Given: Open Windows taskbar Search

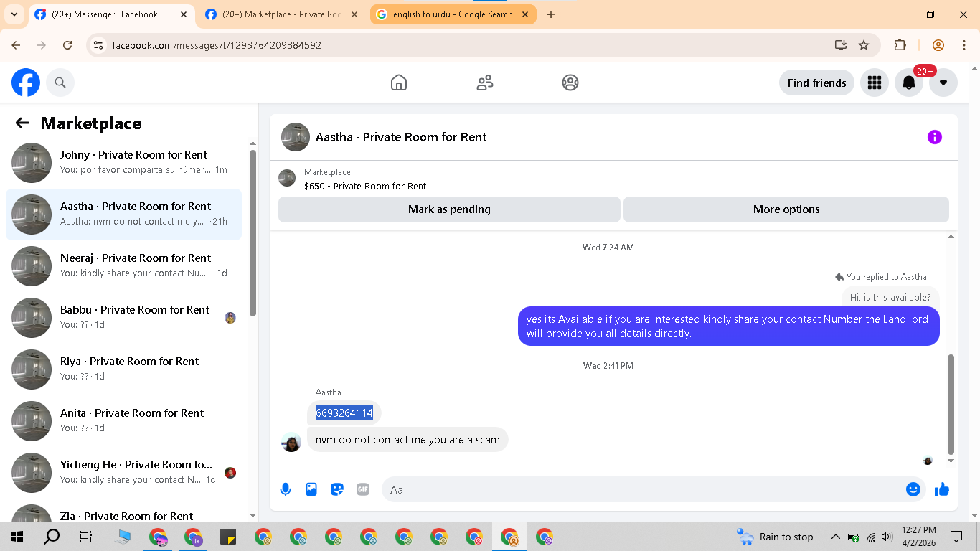Looking at the screenshot, I should coord(52,537).
